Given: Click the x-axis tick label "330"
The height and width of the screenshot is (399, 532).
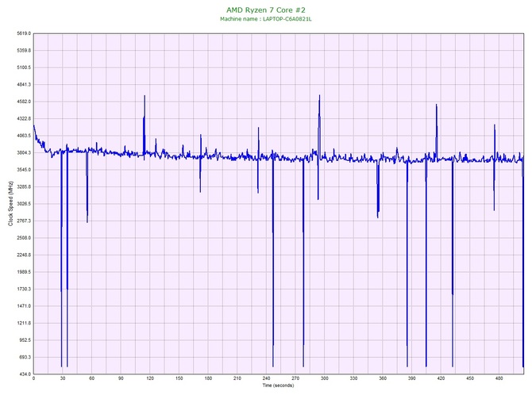Looking at the screenshot, I should point(353,378).
